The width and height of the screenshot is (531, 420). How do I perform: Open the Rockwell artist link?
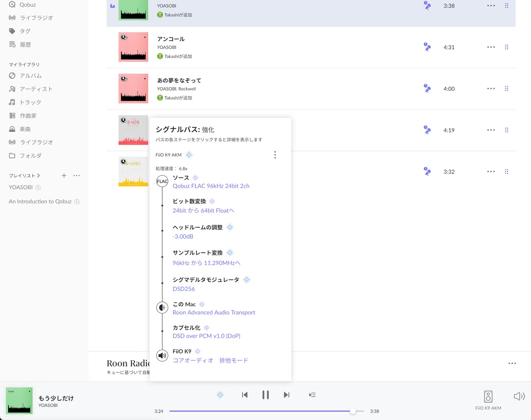click(x=187, y=89)
